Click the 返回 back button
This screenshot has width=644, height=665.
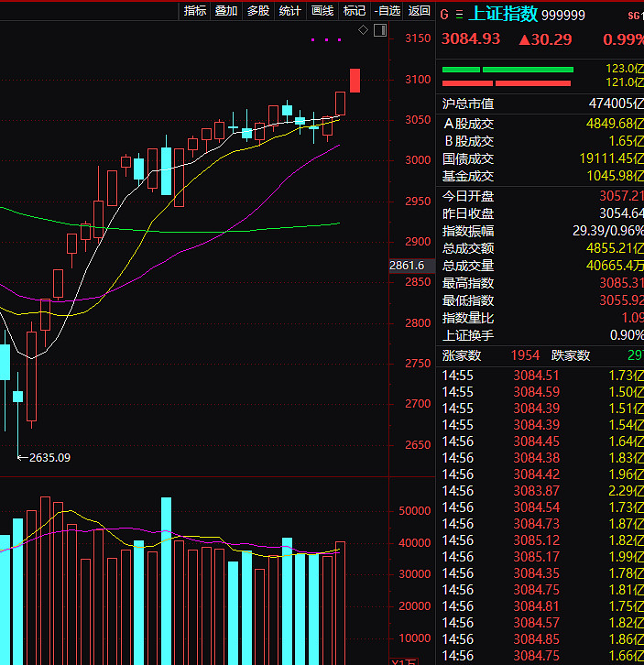[x=420, y=11]
